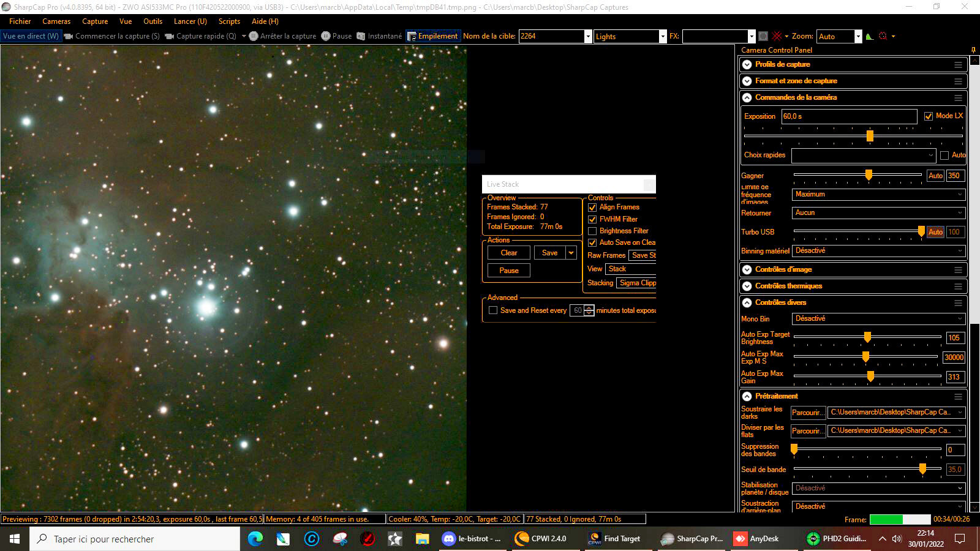980x551 pixels.
Task: Toggle the Align Frames checkbox
Action: 592,207
